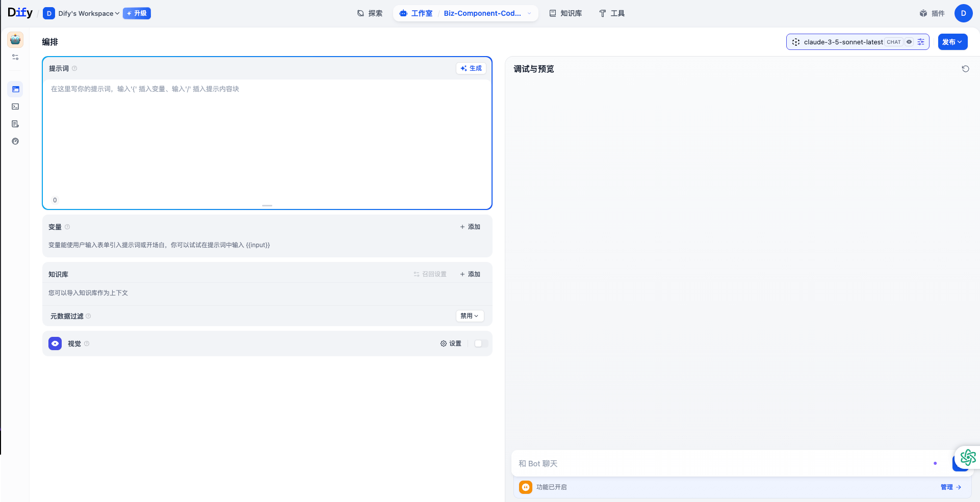Expand the Biz-Component-Cod app selector chevron

[x=529, y=13]
